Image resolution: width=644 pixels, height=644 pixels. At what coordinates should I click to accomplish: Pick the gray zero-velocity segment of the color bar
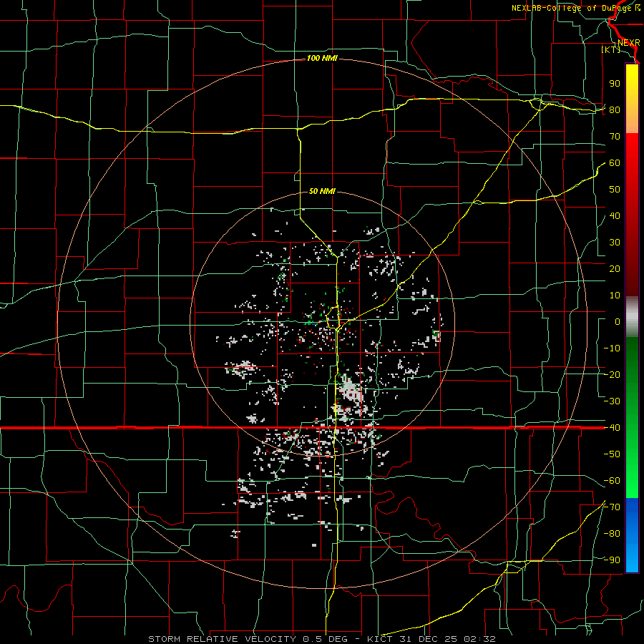pyautogui.click(x=632, y=317)
